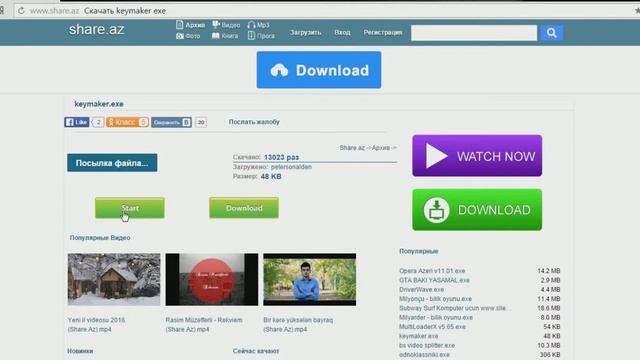This screenshot has width=640, height=360.
Task: Open Rasim Müzəffərli - Rekviem video link
Action: point(204,324)
